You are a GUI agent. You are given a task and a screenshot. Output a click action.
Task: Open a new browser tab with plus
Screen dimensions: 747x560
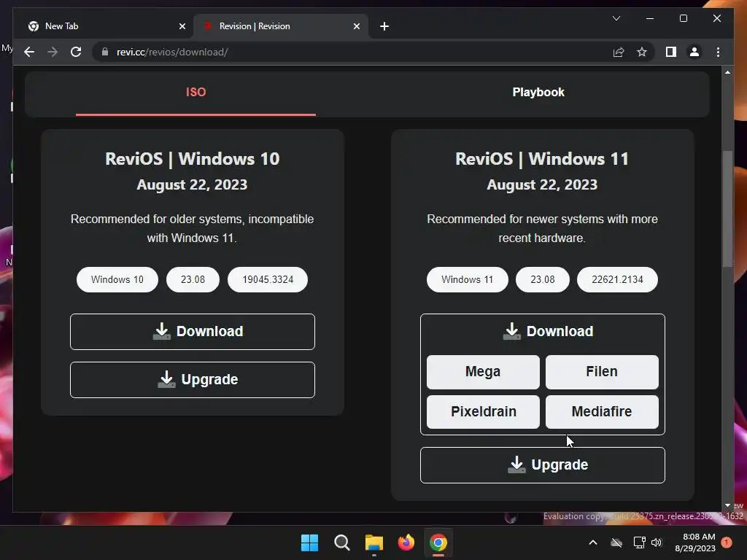tap(384, 26)
